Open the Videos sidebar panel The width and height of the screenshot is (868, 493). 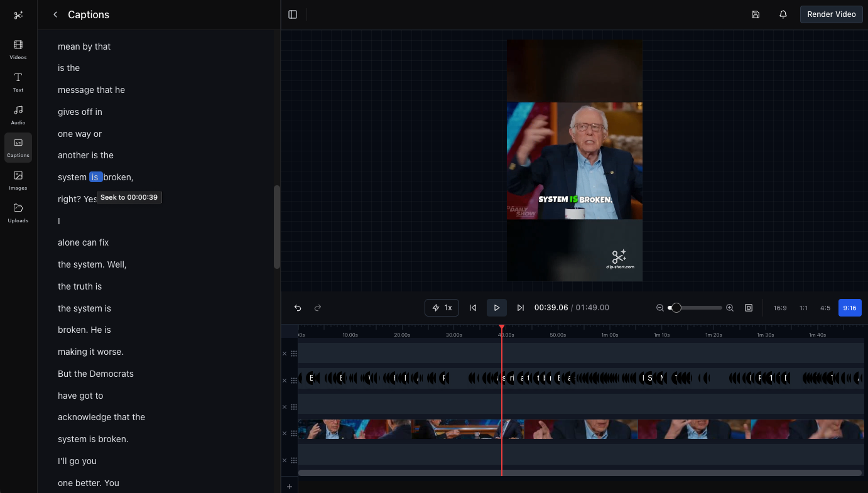coord(18,50)
